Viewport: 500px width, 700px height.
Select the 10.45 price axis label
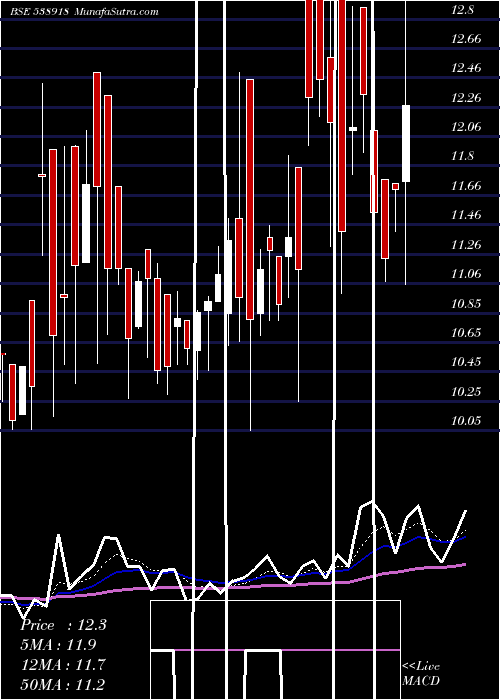[x=466, y=362]
